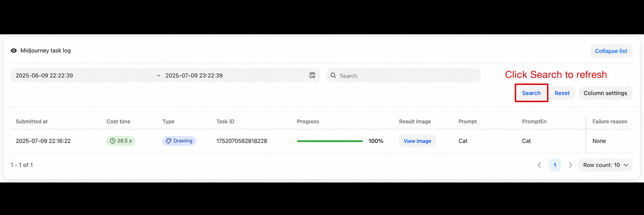Image resolution: width=644 pixels, height=215 pixels.
Task: Go to previous page arrow
Action: [x=539, y=165]
